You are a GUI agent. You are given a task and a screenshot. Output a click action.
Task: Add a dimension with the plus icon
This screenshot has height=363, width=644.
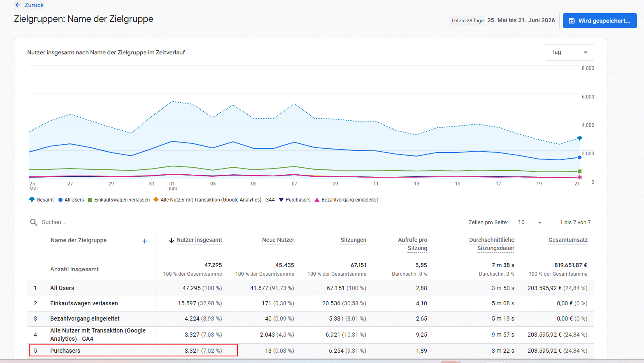click(x=144, y=241)
